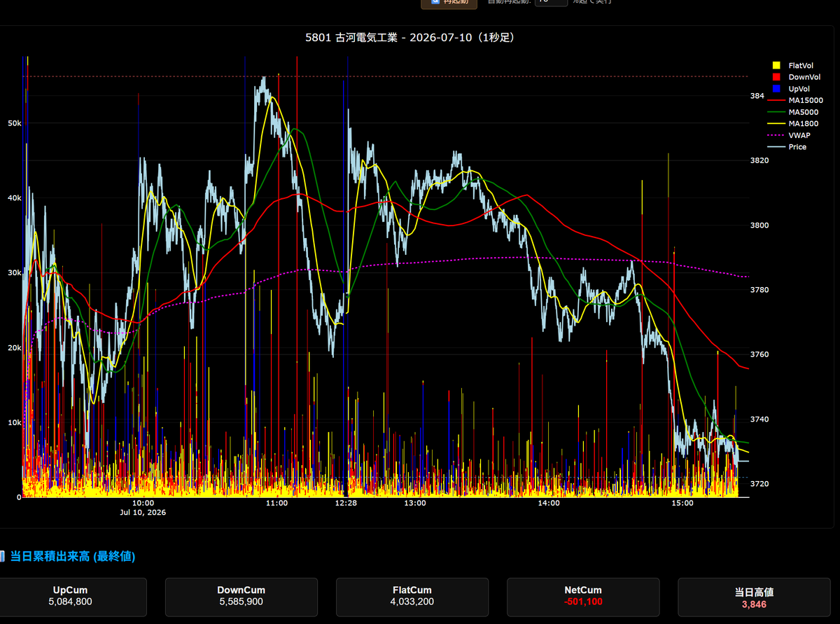
Task: Click the chart title 5801 古河電気工業
Action: pyautogui.click(x=355, y=37)
